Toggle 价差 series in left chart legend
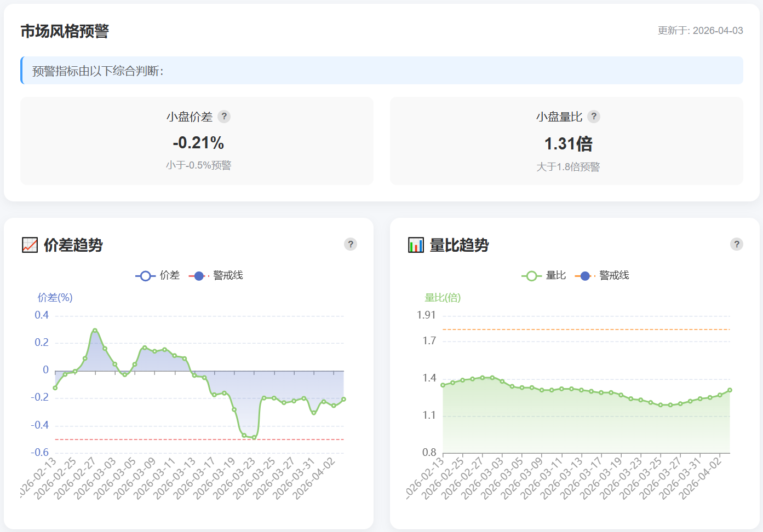 158,275
